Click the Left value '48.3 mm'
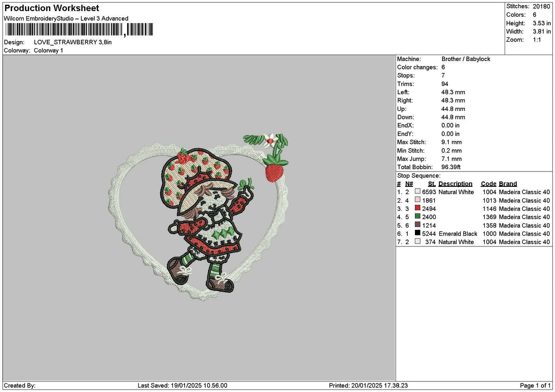The height and width of the screenshot is (392, 555). [x=453, y=92]
